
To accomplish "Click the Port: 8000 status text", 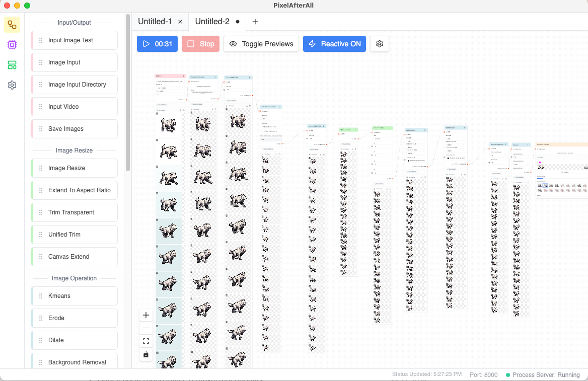I will tap(483, 375).
